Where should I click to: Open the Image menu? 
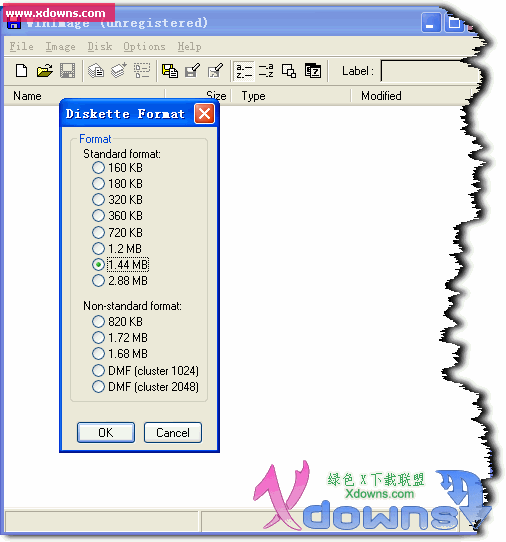pos(60,46)
